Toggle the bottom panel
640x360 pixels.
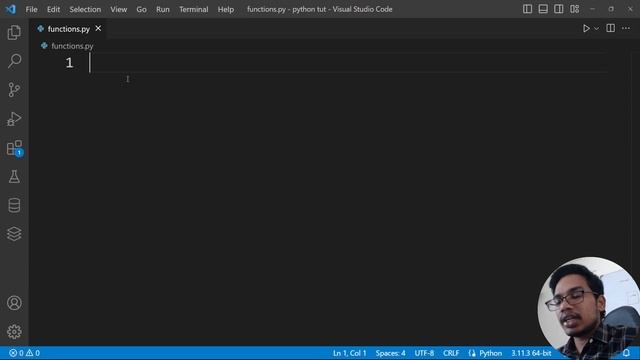pyautogui.click(x=543, y=9)
